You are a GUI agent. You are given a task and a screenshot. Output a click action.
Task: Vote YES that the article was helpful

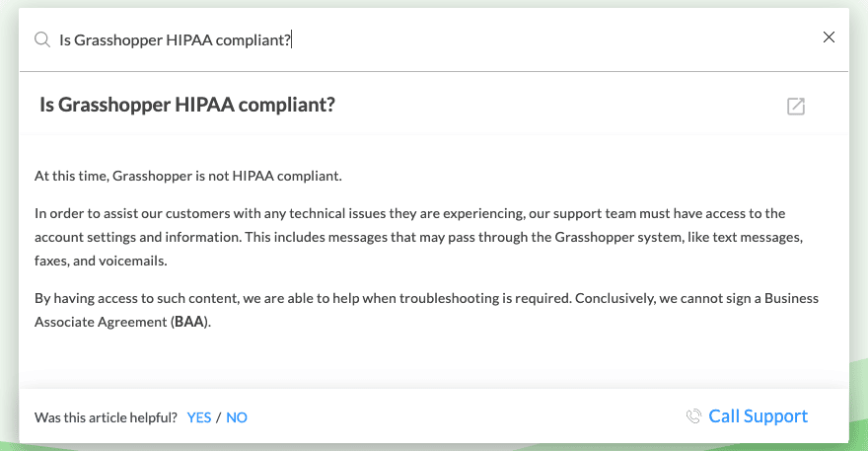(199, 417)
